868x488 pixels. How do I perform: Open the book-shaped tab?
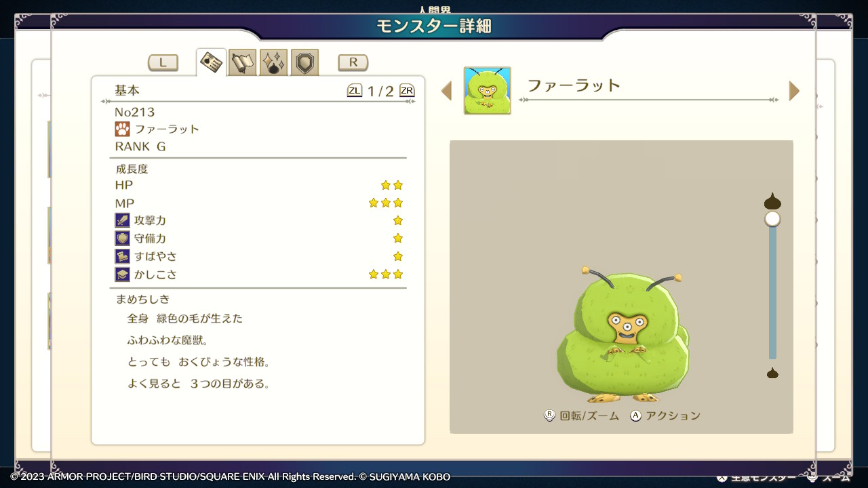pyautogui.click(x=242, y=62)
